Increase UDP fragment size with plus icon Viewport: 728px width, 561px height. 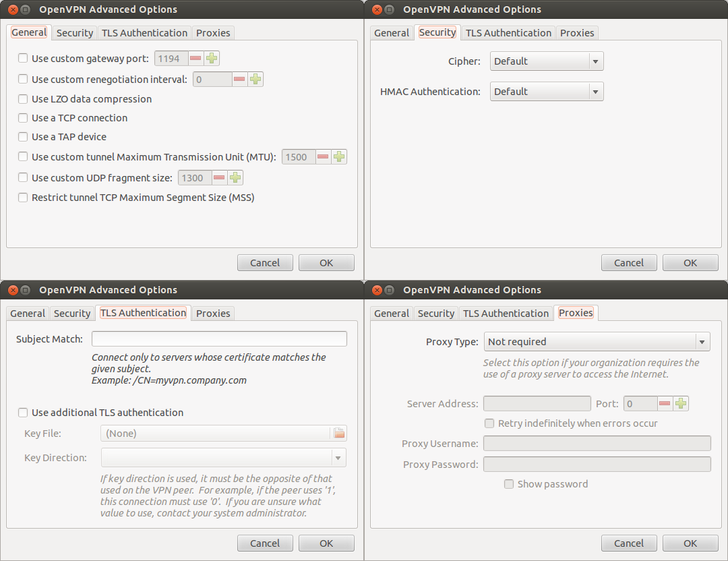pos(235,178)
